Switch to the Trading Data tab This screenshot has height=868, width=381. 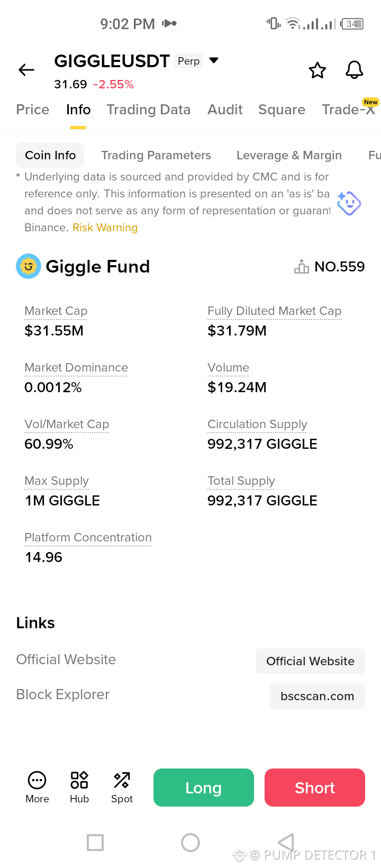(149, 110)
